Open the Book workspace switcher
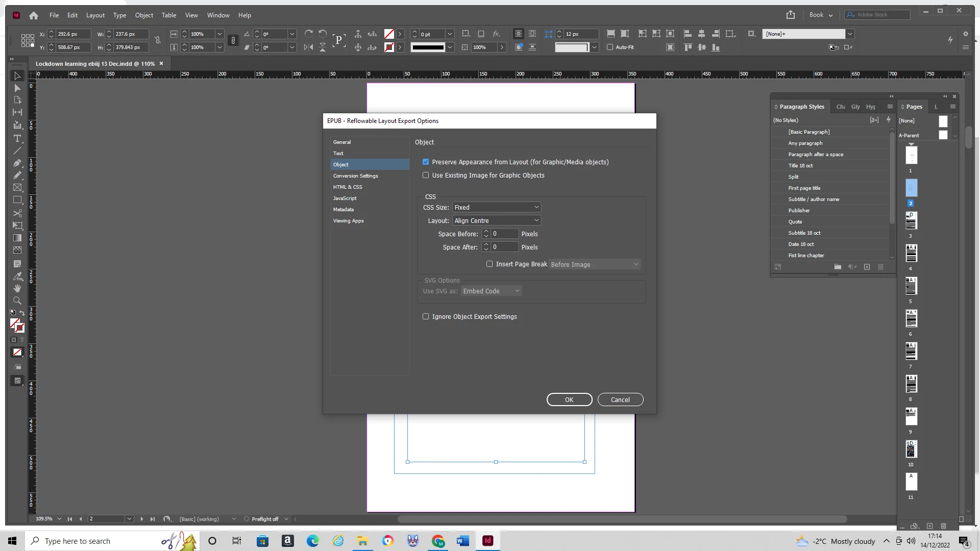This screenshot has width=980, height=551. pyautogui.click(x=821, y=15)
